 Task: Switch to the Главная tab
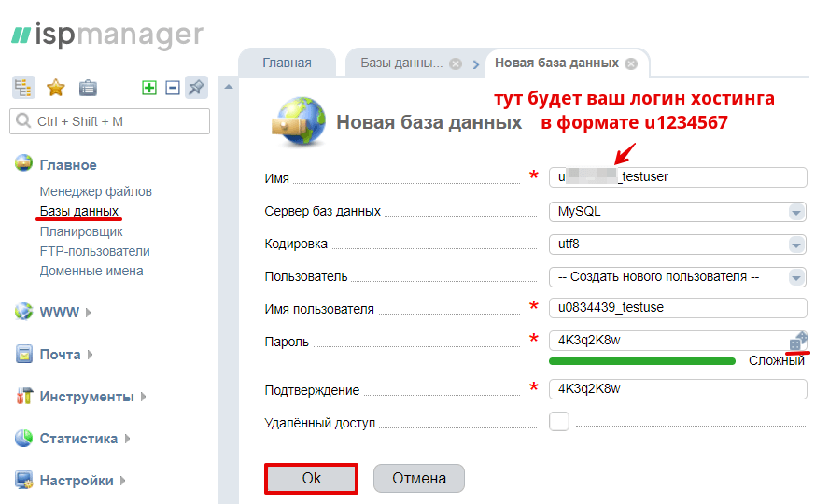click(x=287, y=63)
